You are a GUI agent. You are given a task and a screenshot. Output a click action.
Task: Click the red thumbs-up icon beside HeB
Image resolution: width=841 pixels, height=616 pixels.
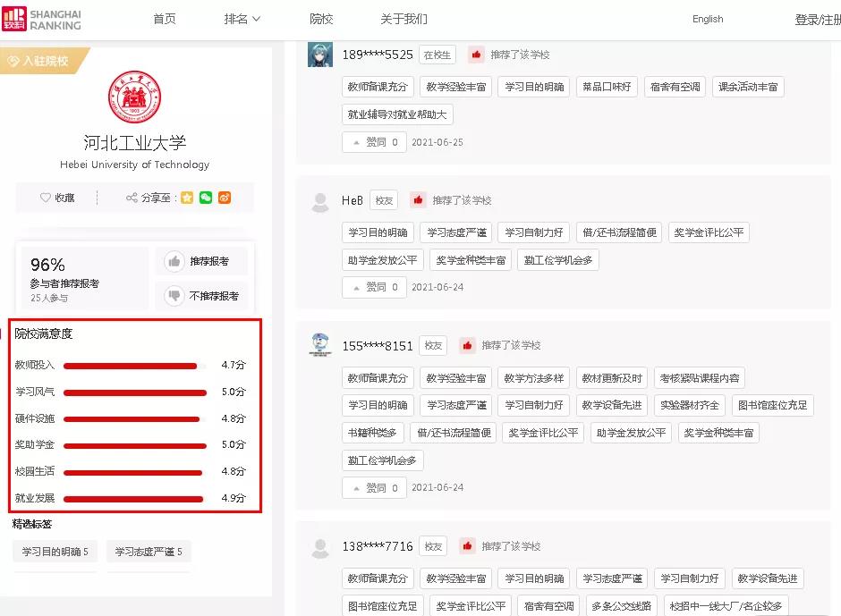(x=418, y=200)
